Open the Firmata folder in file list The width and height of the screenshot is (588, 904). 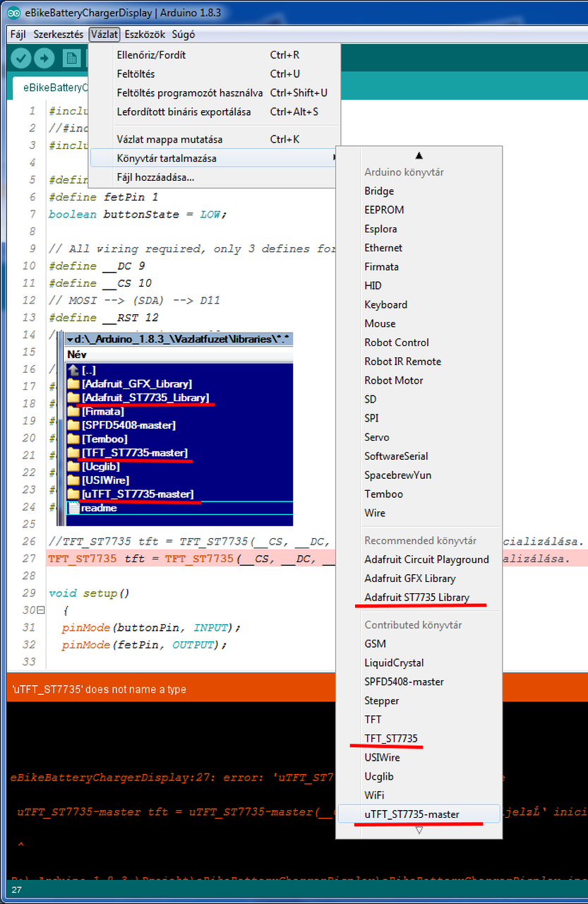pyautogui.click(x=96, y=411)
